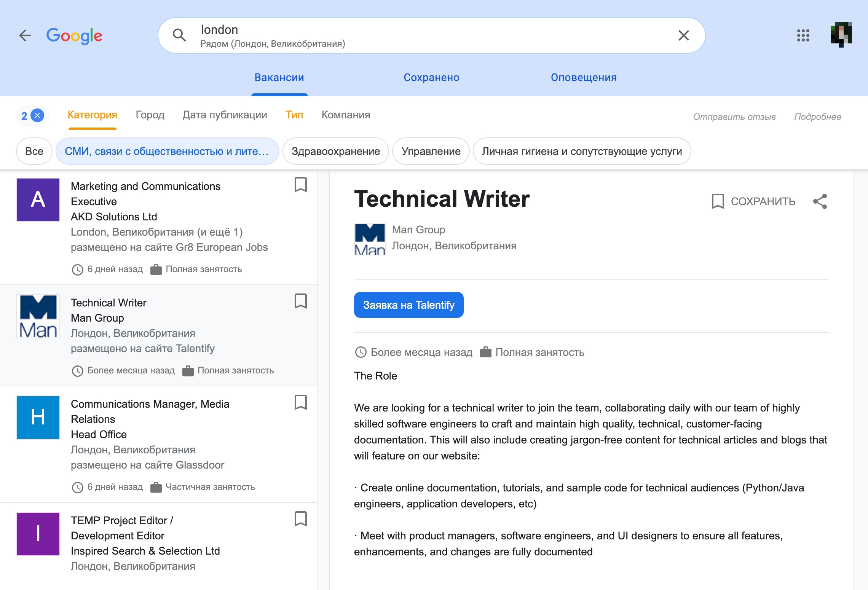Image resolution: width=868 pixels, height=590 pixels.
Task: Click AKD Solutions Ltd company name
Action: tap(114, 217)
